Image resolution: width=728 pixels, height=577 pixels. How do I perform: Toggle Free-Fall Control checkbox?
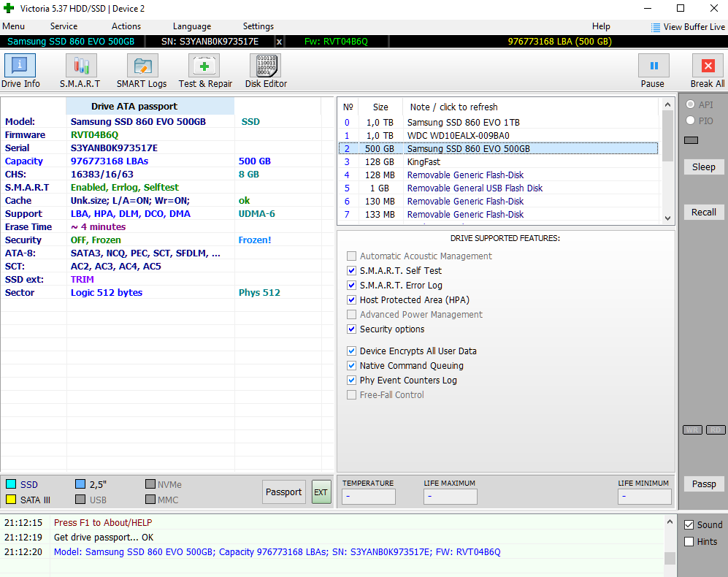(x=351, y=395)
